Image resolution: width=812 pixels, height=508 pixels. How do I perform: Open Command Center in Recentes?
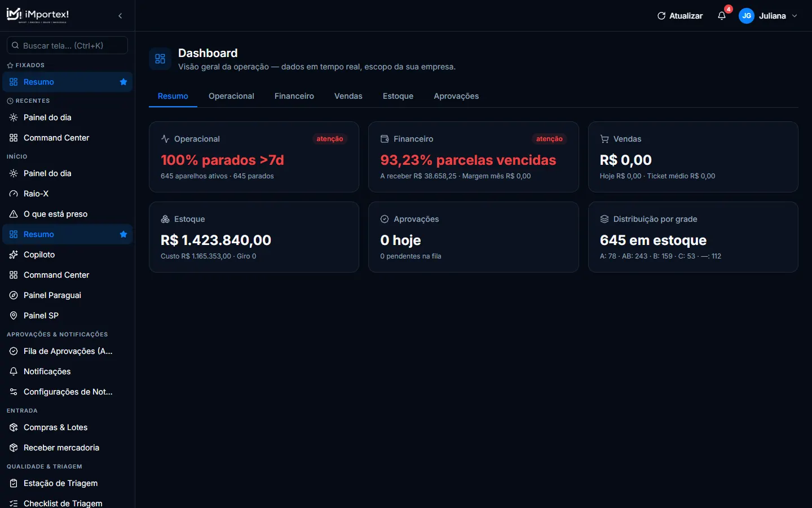point(67,138)
